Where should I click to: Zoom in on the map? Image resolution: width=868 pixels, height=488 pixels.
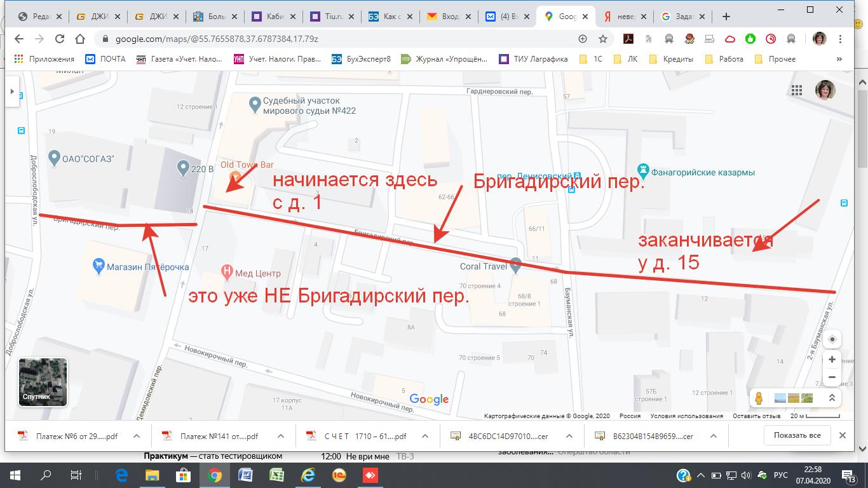[832, 360]
